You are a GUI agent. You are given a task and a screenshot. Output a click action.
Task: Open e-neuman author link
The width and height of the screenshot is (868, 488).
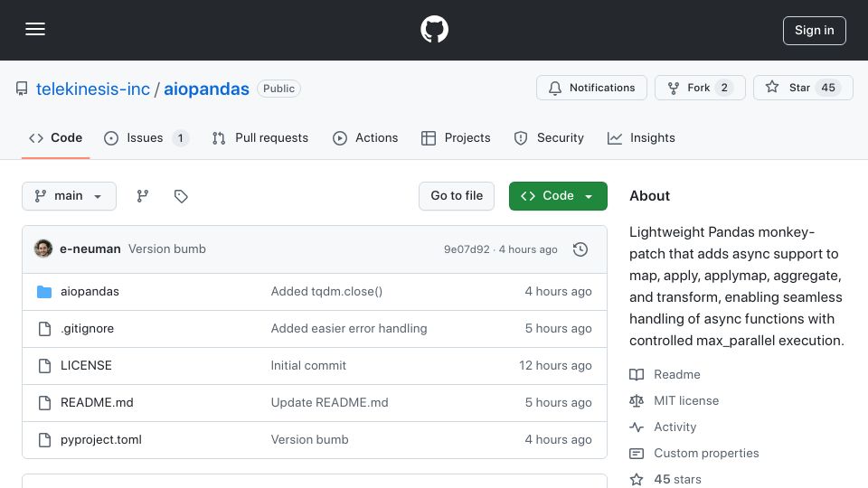tap(90, 249)
